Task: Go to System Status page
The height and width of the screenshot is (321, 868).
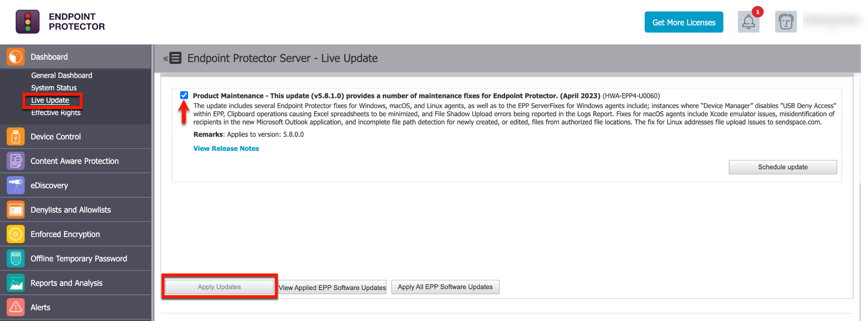Action: click(x=54, y=88)
